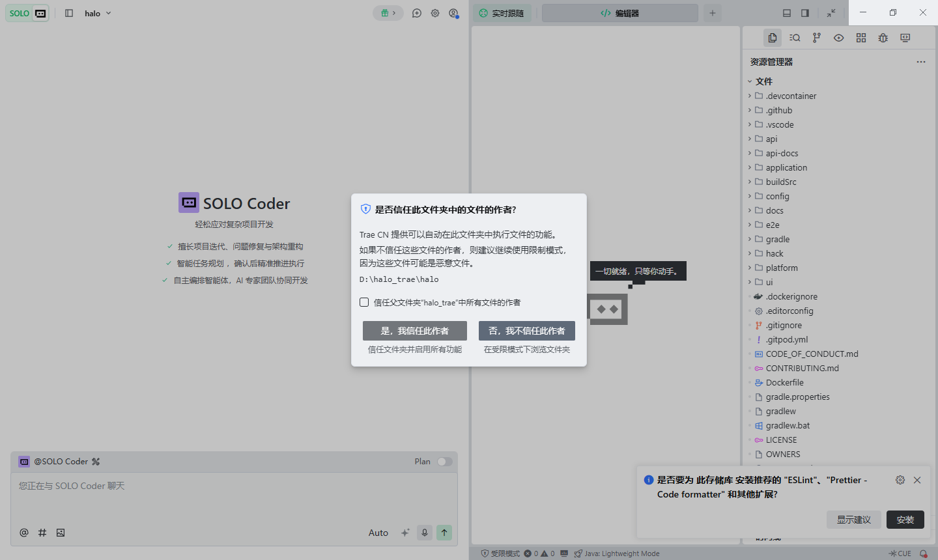Screen dimensions: 938x560
Task: Open the Explorer files view icon
Action: [x=773, y=38]
